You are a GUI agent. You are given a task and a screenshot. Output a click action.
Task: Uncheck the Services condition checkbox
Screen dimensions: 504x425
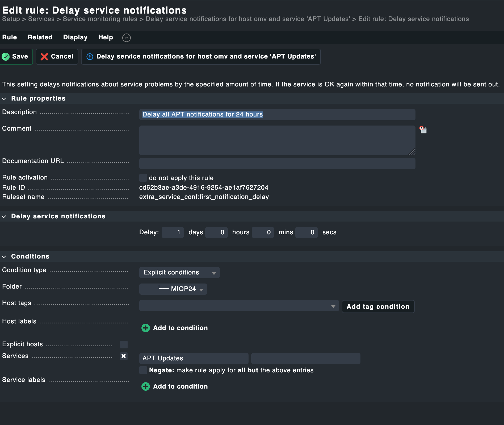click(x=124, y=356)
